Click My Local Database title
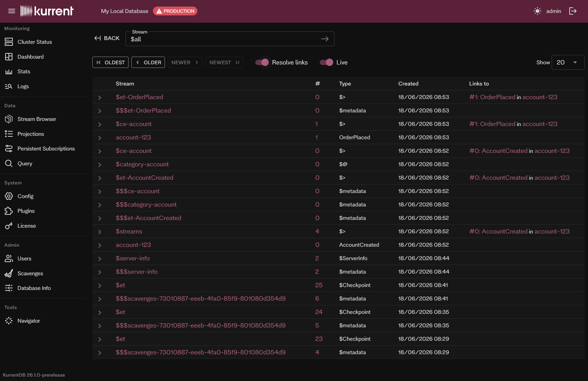The image size is (588, 381). tap(125, 11)
